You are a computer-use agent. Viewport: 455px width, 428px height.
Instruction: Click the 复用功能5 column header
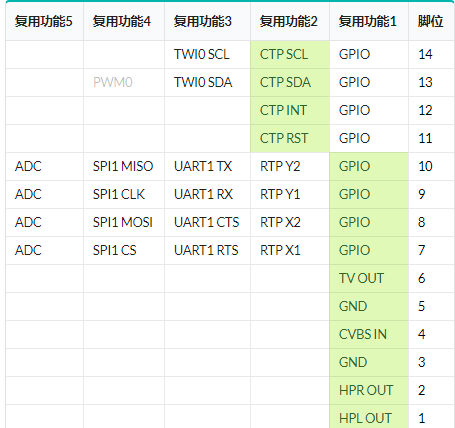[44, 22]
